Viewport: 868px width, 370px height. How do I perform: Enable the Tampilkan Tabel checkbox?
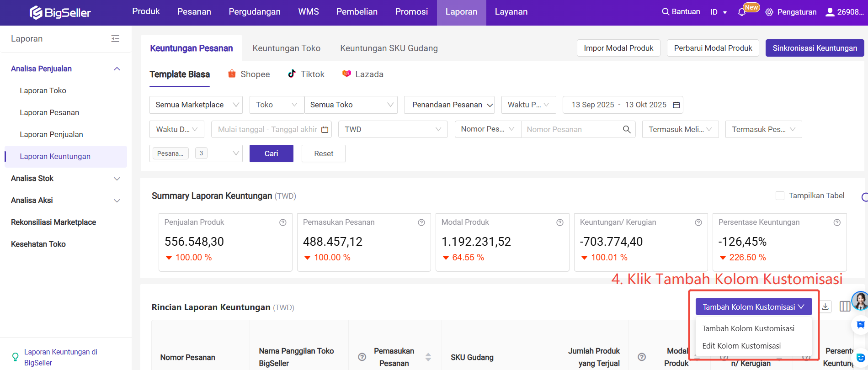780,196
